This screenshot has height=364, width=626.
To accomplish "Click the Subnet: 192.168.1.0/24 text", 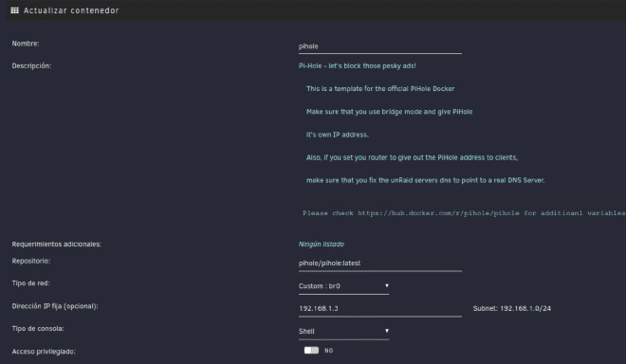I will click(512, 308).
